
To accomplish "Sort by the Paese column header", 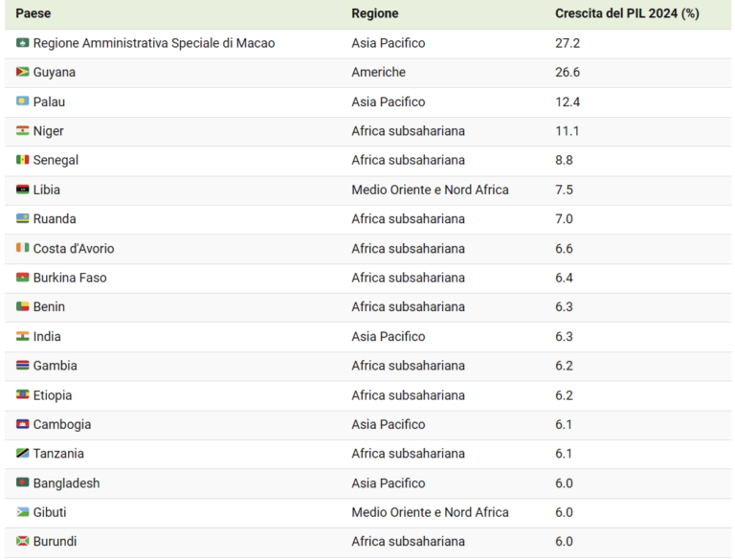I will [33, 13].
